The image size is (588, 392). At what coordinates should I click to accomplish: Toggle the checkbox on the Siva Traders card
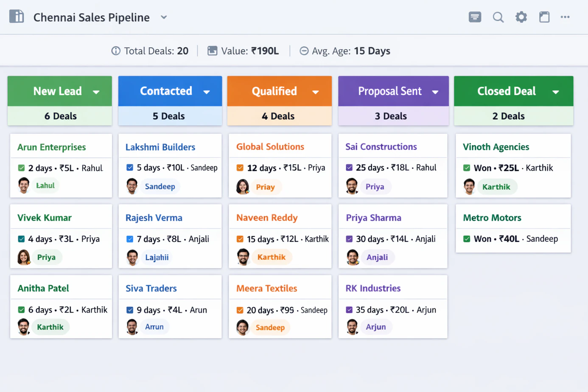pos(130,310)
